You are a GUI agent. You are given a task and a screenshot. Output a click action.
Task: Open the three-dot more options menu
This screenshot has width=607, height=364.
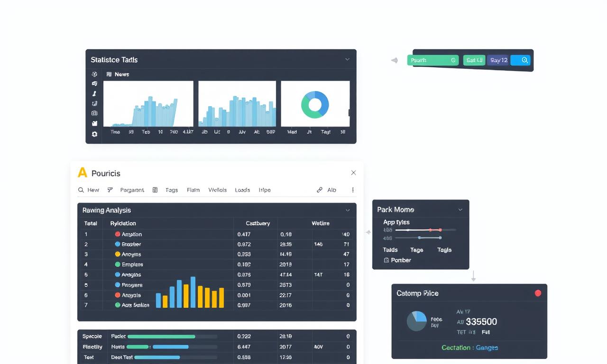pyautogui.click(x=353, y=190)
